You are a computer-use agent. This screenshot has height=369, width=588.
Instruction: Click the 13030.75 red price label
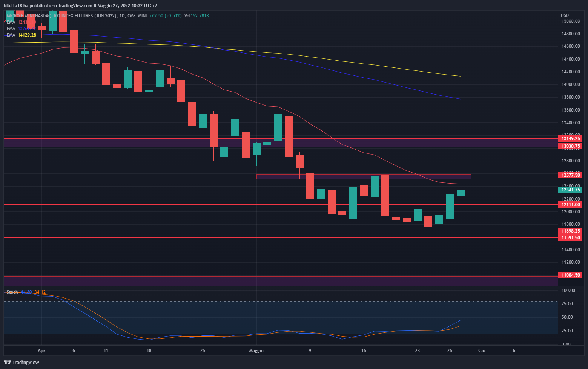[570, 146]
